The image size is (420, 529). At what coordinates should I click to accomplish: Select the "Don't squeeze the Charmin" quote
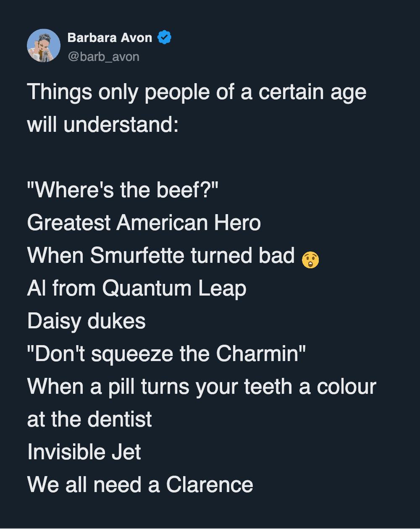(166, 354)
